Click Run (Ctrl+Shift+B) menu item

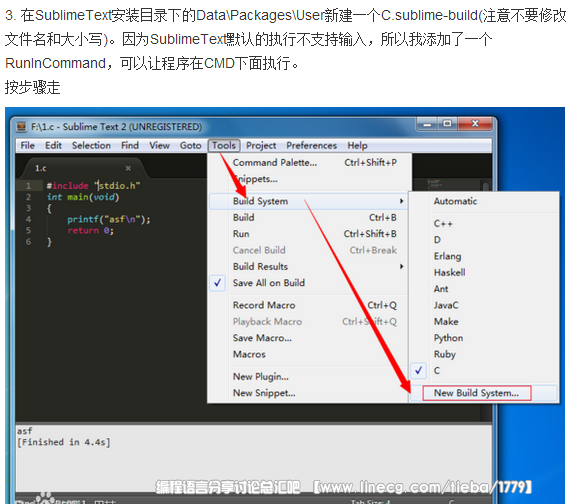click(x=309, y=234)
